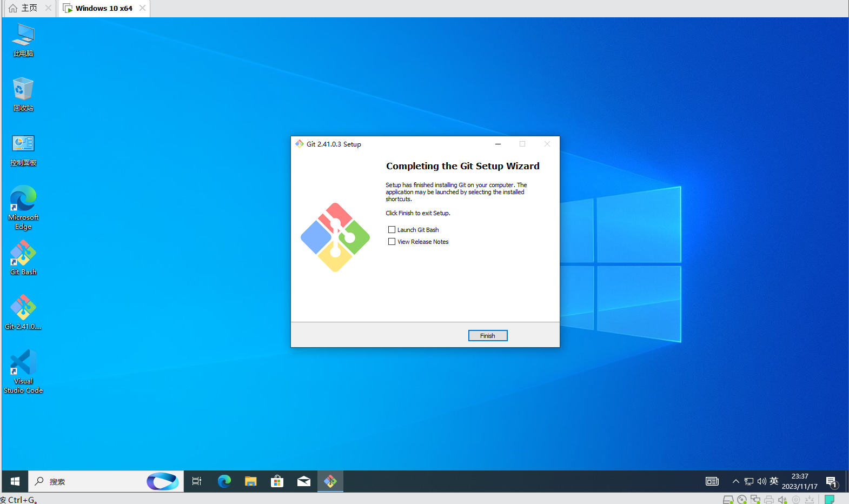Select the 控制面板 control panel icon

click(23, 150)
